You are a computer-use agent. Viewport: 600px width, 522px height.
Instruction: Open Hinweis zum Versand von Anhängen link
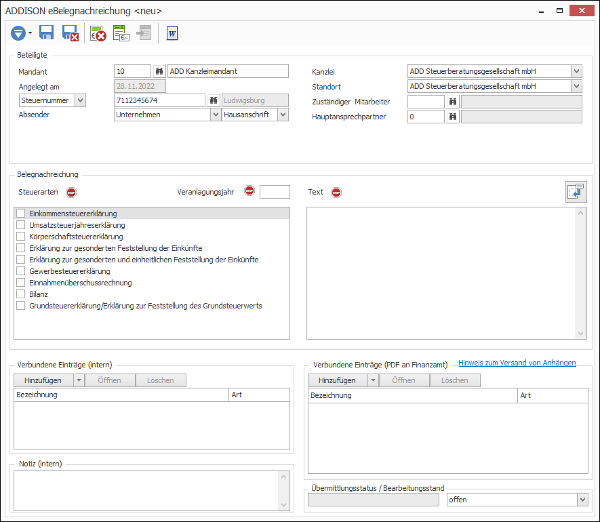(517, 362)
